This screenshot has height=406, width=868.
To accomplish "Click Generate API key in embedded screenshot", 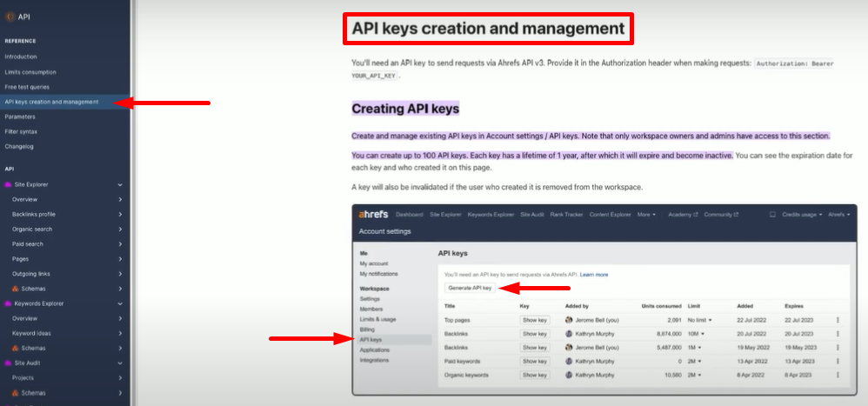I will pyautogui.click(x=470, y=288).
